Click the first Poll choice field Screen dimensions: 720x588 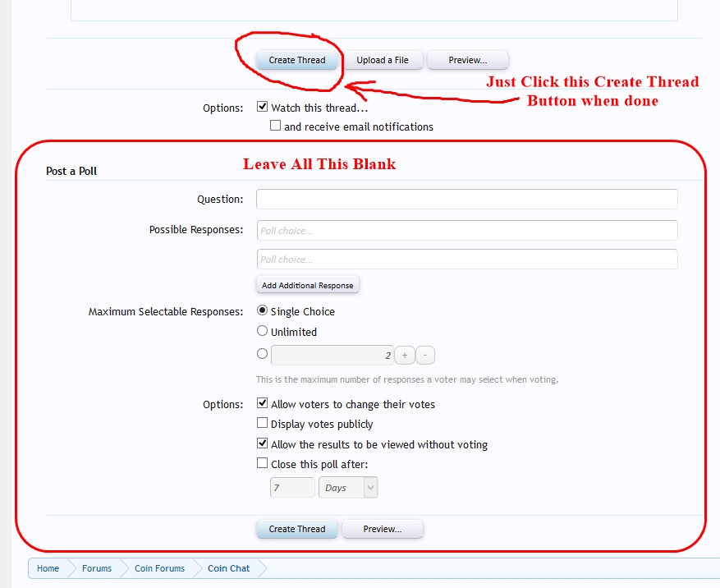(467, 230)
